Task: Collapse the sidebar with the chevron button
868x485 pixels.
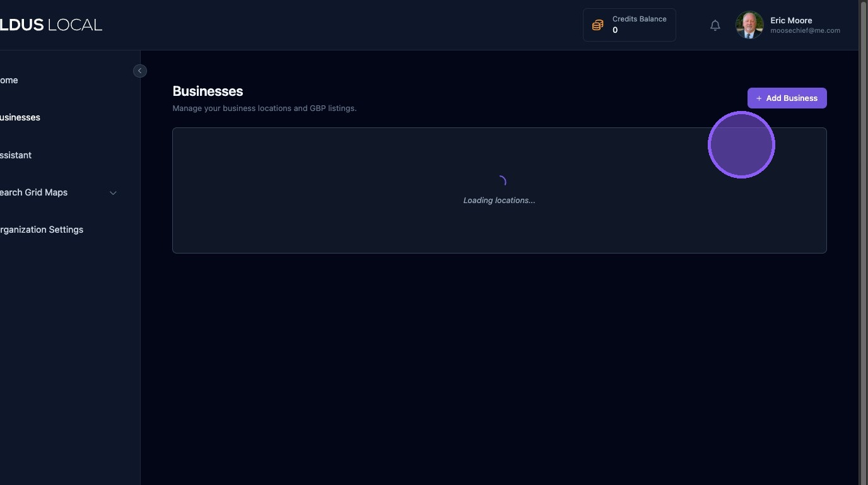Action: point(140,71)
